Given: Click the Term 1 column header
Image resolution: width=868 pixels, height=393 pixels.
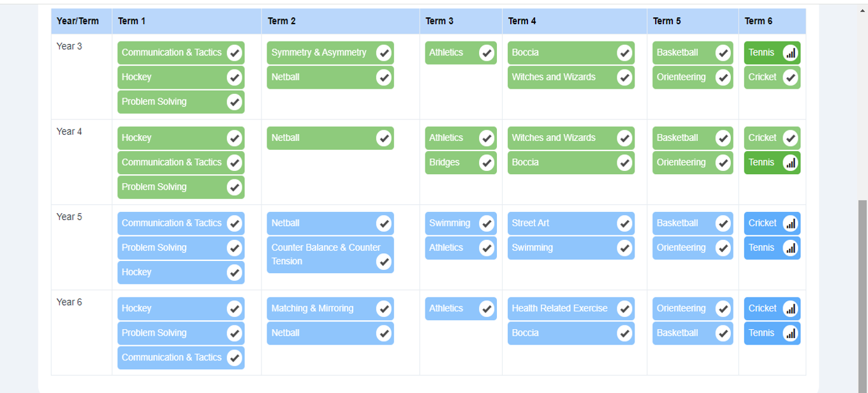Looking at the screenshot, I should (x=132, y=21).
